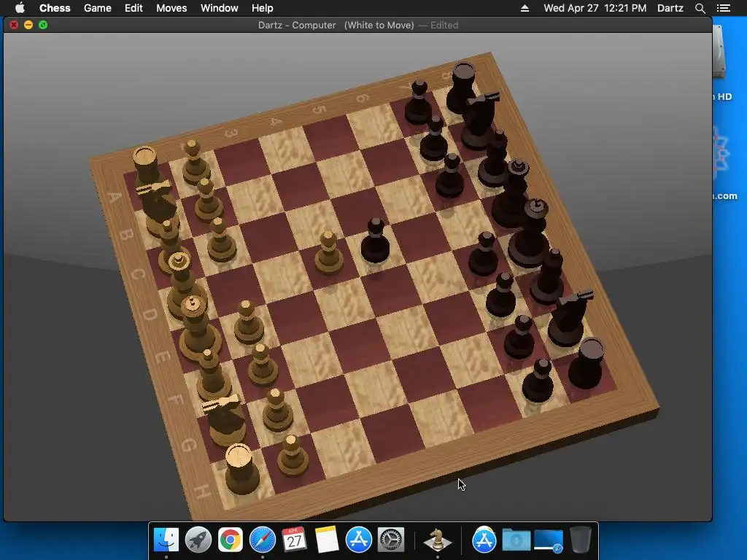Open the Help menu
The image size is (747, 560).
(x=262, y=8)
